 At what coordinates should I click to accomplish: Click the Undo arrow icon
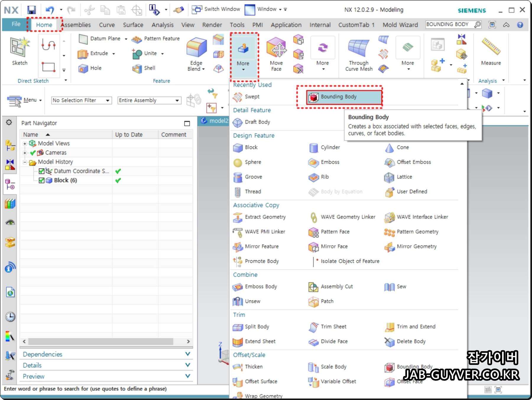(x=50, y=10)
